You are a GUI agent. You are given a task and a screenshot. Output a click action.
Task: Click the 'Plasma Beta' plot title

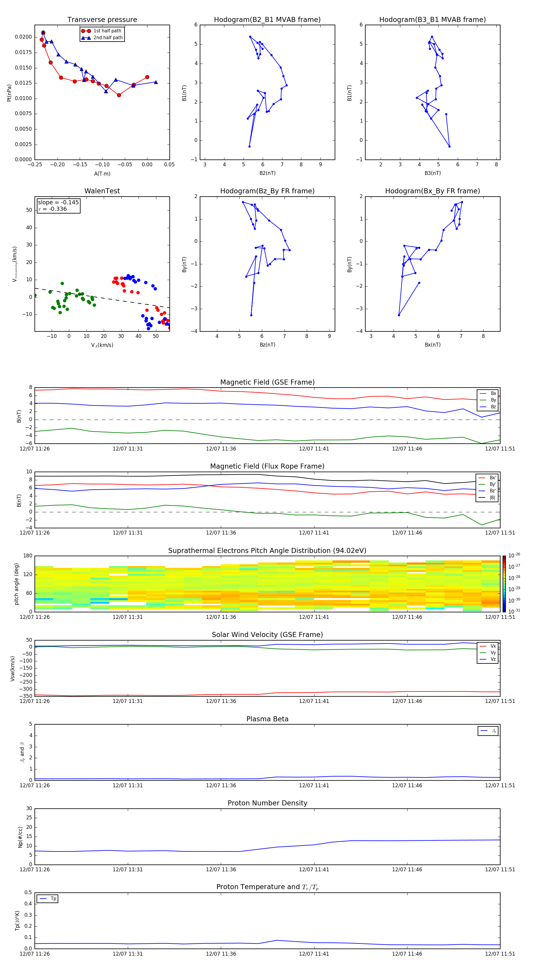(x=267, y=719)
